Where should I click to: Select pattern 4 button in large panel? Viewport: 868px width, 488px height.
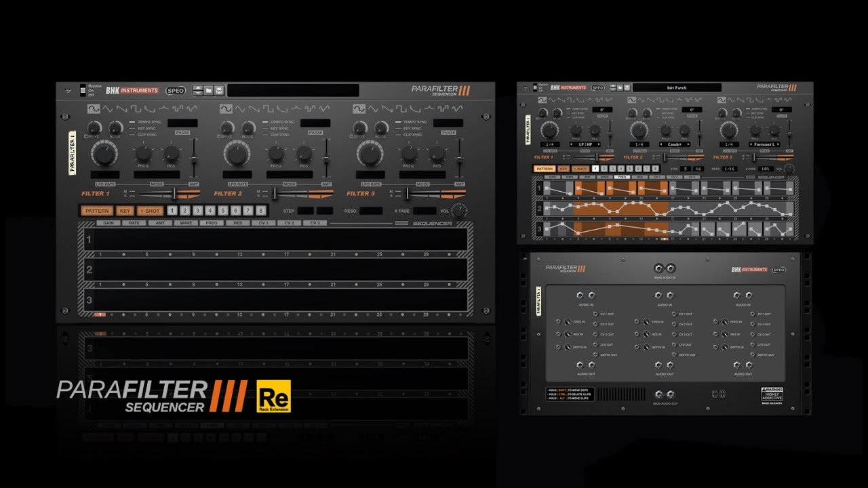(x=210, y=211)
